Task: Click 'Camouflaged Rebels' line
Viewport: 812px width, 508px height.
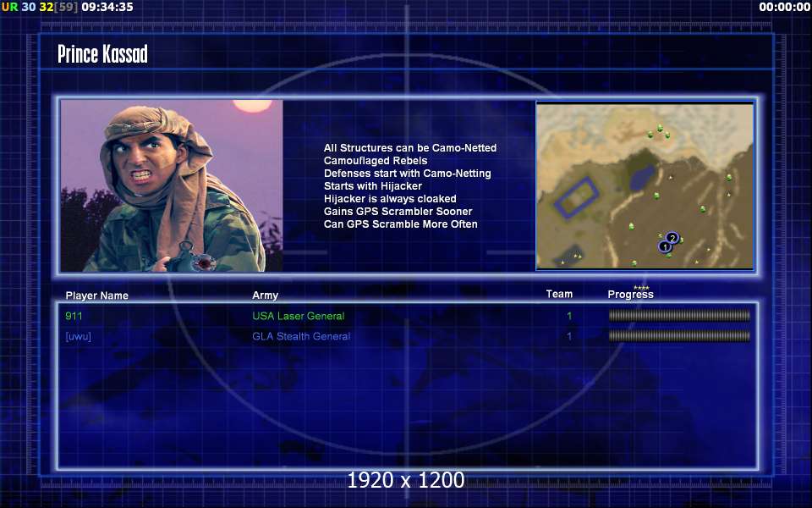Action: (x=376, y=161)
